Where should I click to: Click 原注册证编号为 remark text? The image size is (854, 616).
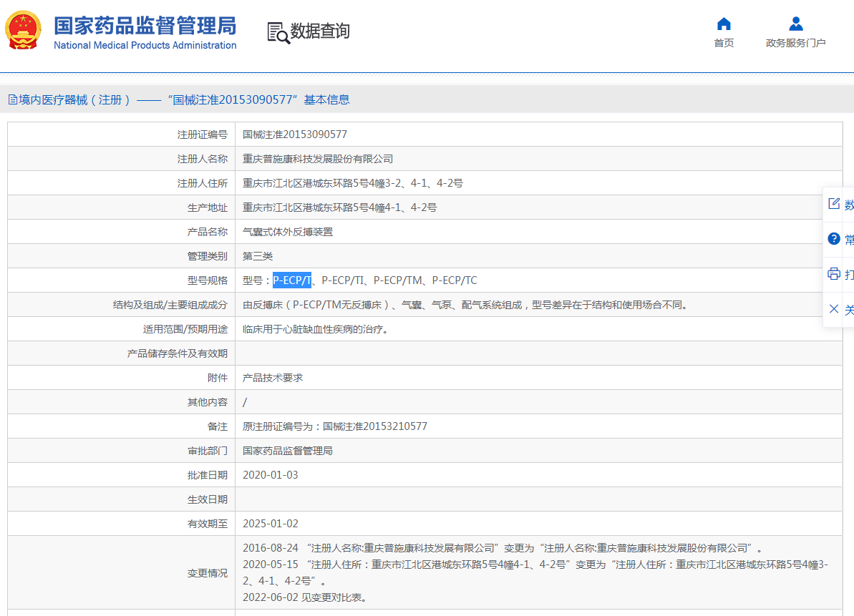pos(335,426)
